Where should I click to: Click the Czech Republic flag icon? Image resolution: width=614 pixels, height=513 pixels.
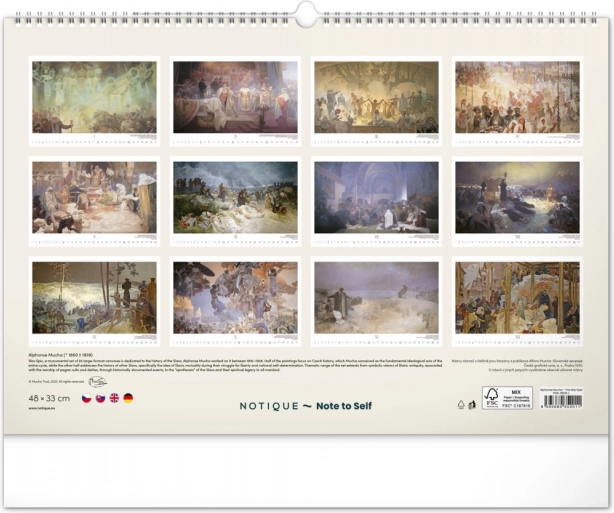tap(87, 398)
